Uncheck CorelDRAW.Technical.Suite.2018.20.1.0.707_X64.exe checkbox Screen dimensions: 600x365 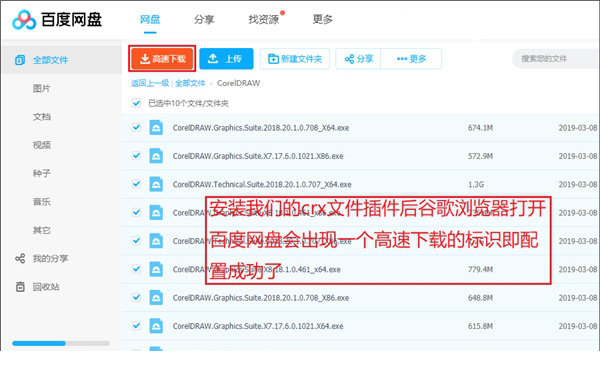tap(136, 184)
